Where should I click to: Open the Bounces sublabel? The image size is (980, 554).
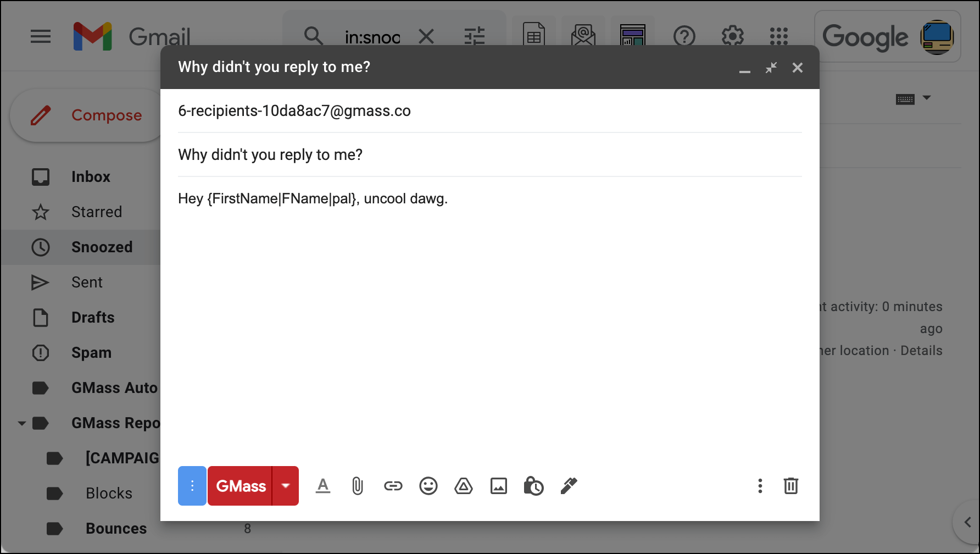click(116, 529)
